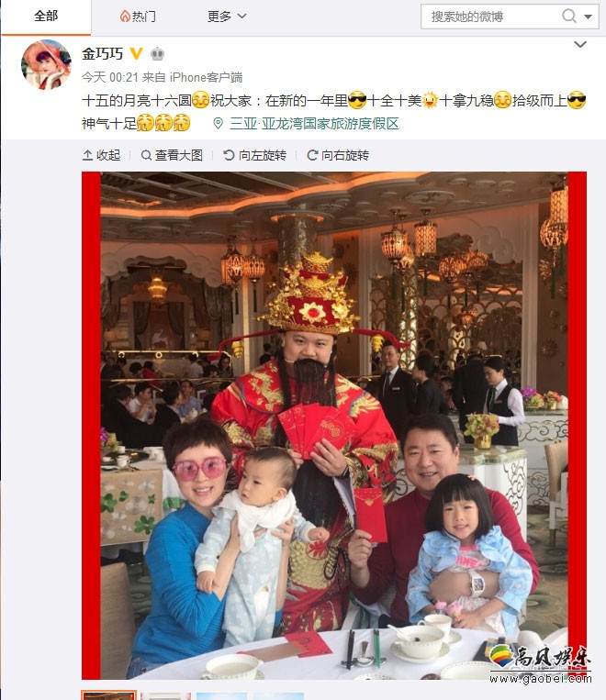This screenshot has height=700, width=606.
Task: Switch to the 全部 tab
Action: click(46, 17)
